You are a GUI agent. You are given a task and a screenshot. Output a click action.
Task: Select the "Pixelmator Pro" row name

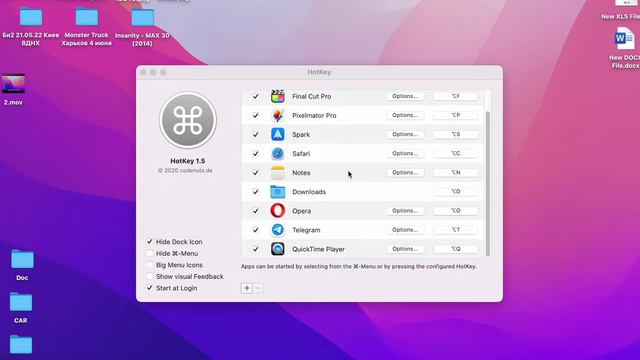tap(314, 116)
